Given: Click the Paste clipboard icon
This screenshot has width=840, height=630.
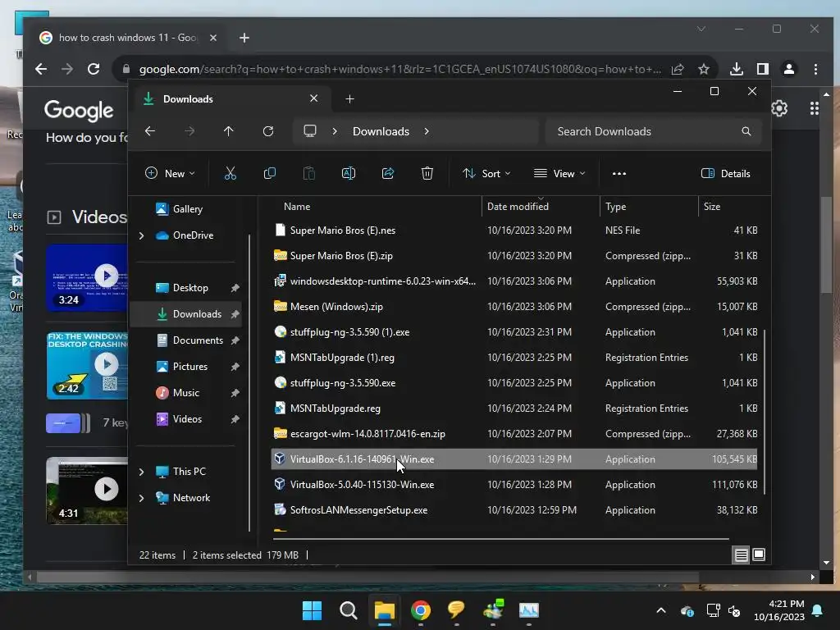Looking at the screenshot, I should click(309, 173).
